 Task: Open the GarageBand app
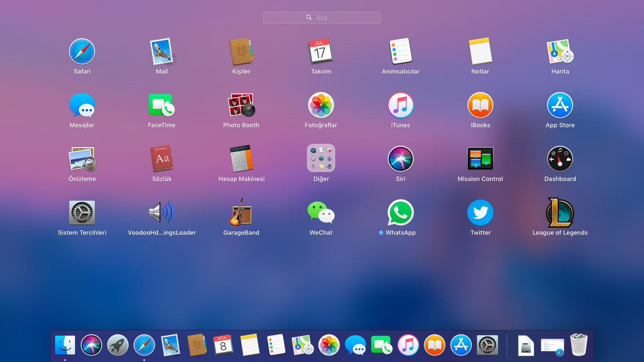click(x=241, y=213)
